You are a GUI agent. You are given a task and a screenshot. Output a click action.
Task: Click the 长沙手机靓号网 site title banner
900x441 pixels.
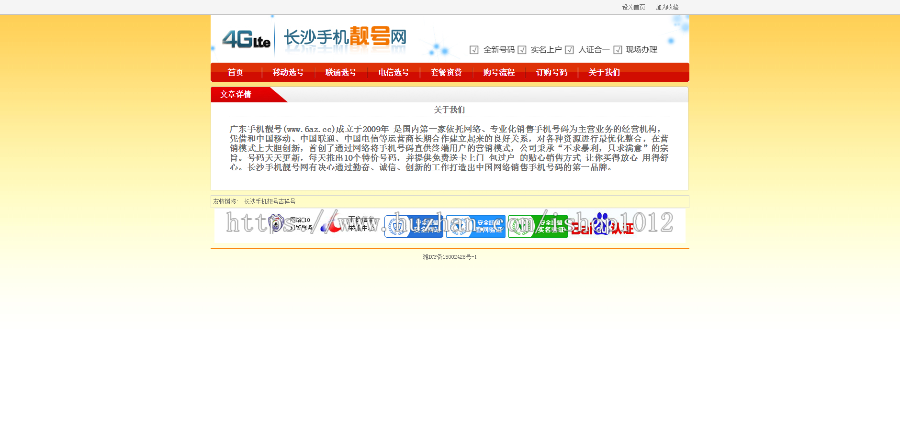(x=346, y=38)
